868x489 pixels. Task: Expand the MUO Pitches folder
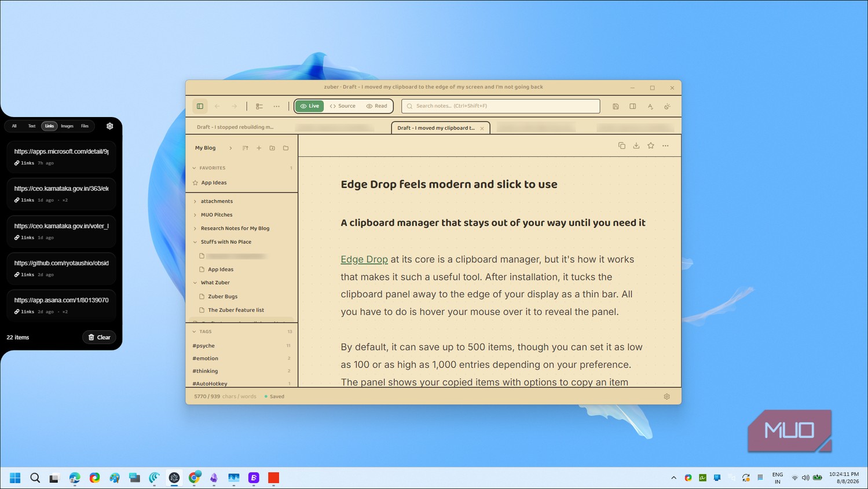195,215
